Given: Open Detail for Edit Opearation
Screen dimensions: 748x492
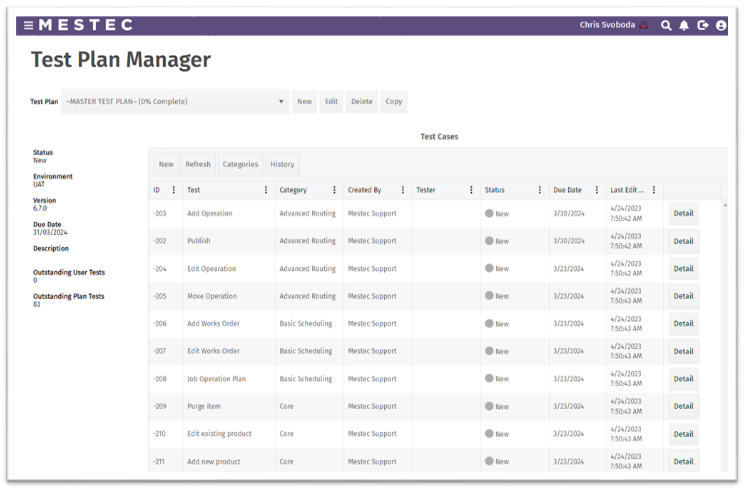Looking at the screenshot, I should 684,269.
